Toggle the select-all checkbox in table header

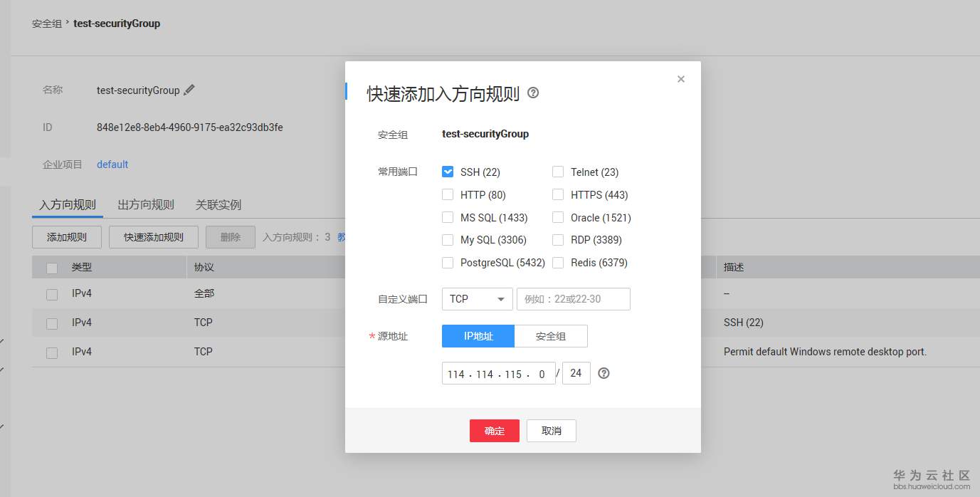click(x=52, y=268)
